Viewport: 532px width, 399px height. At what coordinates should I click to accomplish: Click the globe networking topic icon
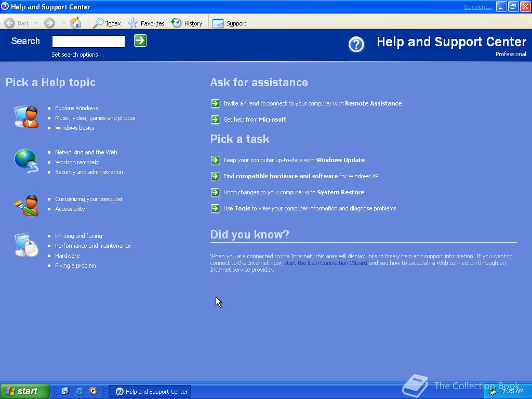pyautogui.click(x=26, y=161)
